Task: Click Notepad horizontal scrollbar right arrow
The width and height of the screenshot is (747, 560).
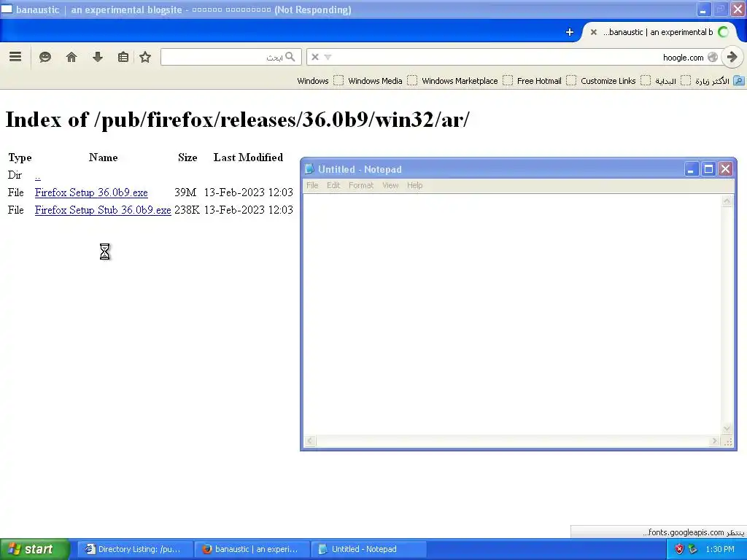Action: click(714, 441)
